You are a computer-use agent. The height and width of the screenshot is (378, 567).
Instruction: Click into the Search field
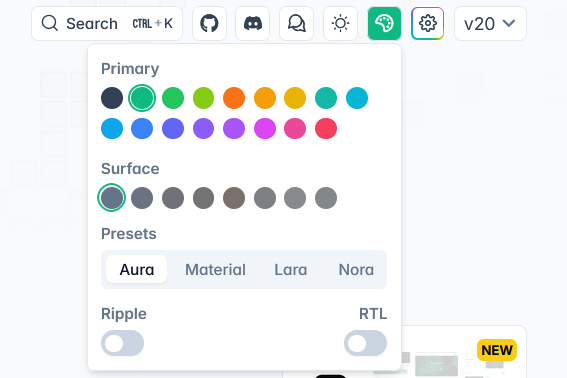(107, 24)
